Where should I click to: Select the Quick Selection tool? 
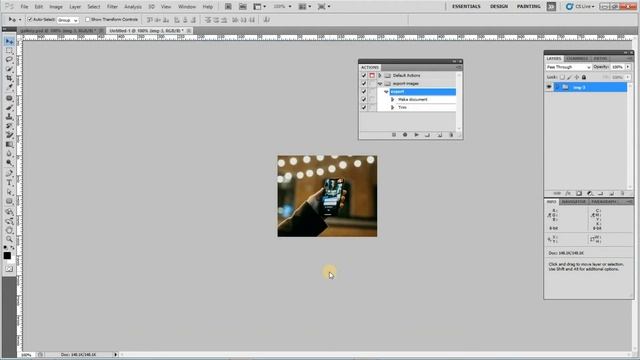coord(9,69)
